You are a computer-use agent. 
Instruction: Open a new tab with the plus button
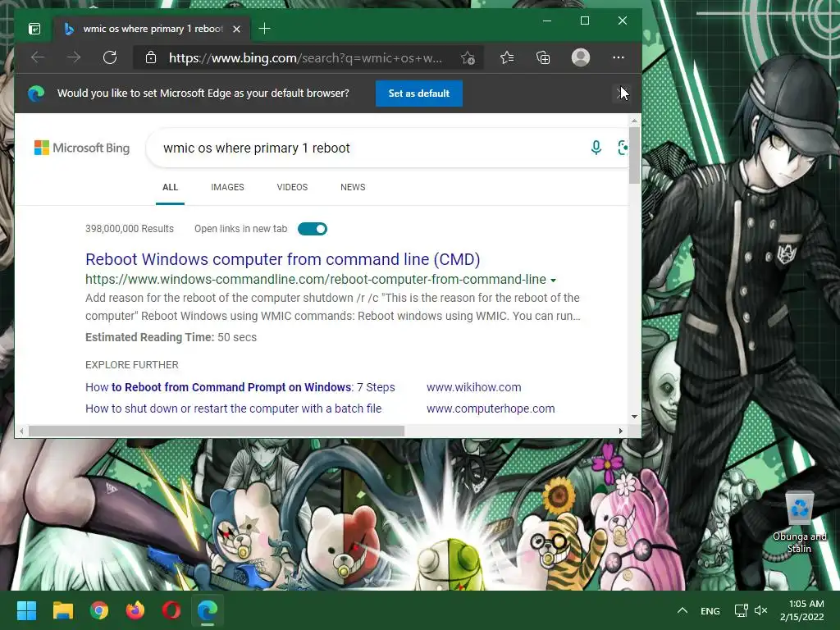click(x=264, y=29)
